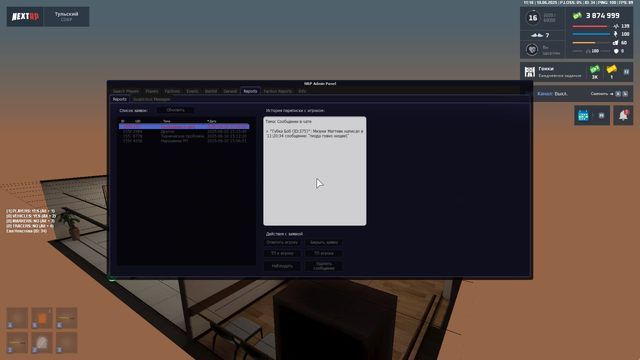
Task: Open the Faction Reports tab
Action: [278, 91]
